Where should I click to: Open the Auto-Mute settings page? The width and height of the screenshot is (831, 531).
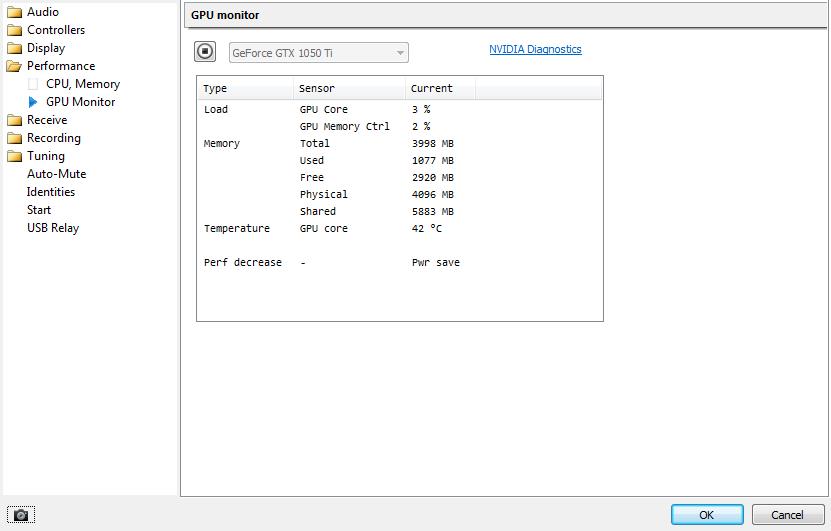[56, 174]
